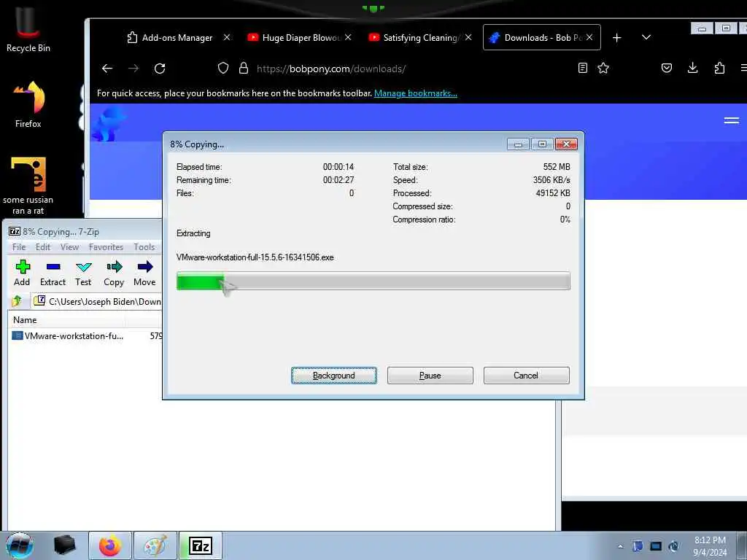
Task: Switch to Satisfying Cleaning tab
Action: (x=420, y=38)
